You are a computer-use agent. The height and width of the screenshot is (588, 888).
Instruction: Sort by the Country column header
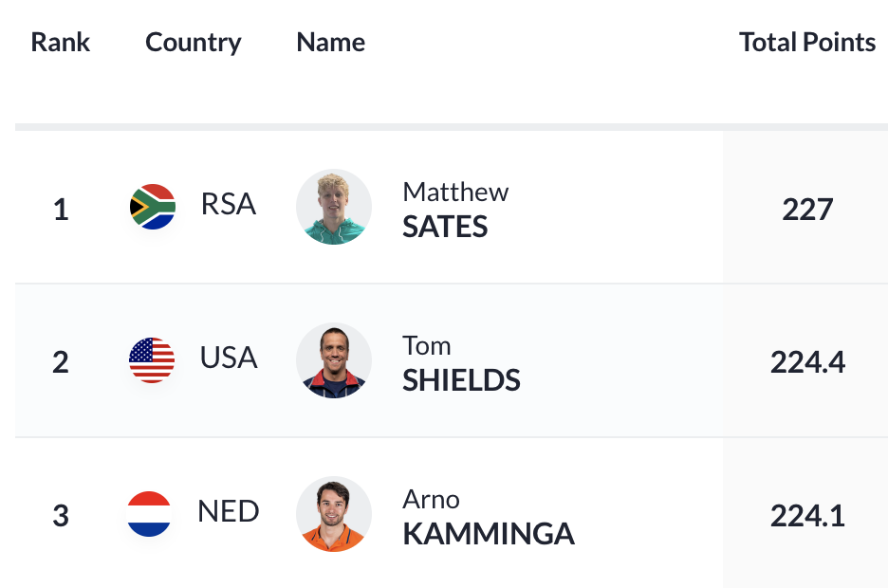click(x=194, y=43)
